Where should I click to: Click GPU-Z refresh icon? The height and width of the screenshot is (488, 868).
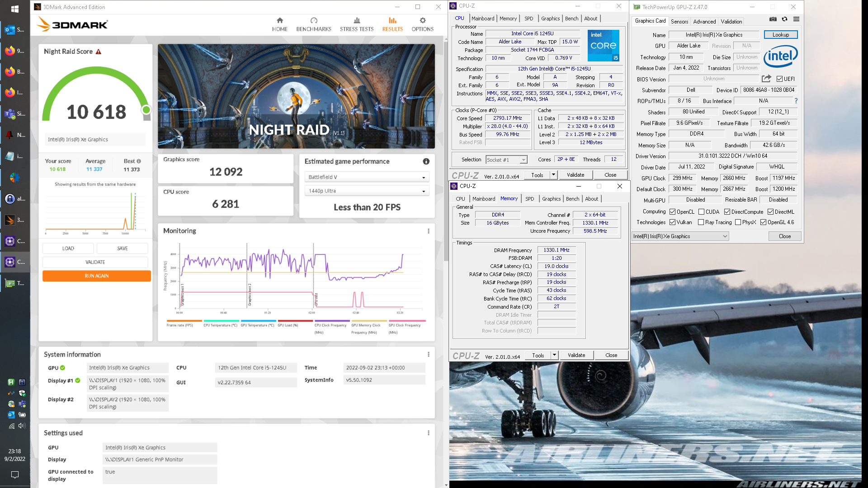(x=784, y=19)
